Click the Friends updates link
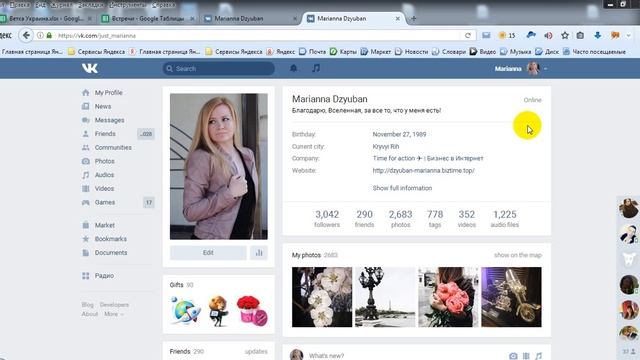Image resolution: width=640 pixels, height=360 pixels. 256,351
